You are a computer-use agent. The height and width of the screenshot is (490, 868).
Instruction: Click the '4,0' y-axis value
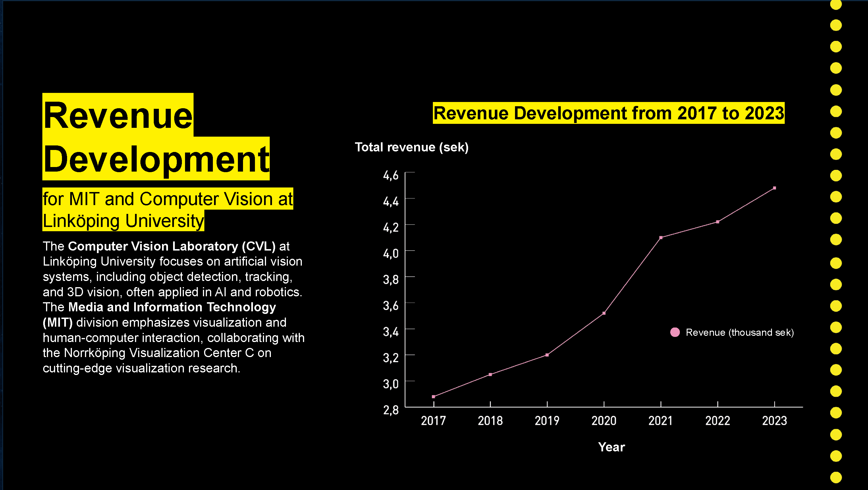tap(391, 254)
